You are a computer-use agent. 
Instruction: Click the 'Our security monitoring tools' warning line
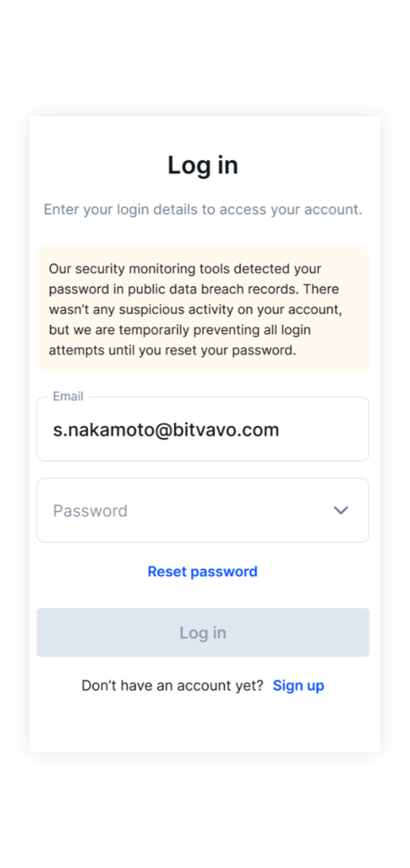click(x=185, y=269)
